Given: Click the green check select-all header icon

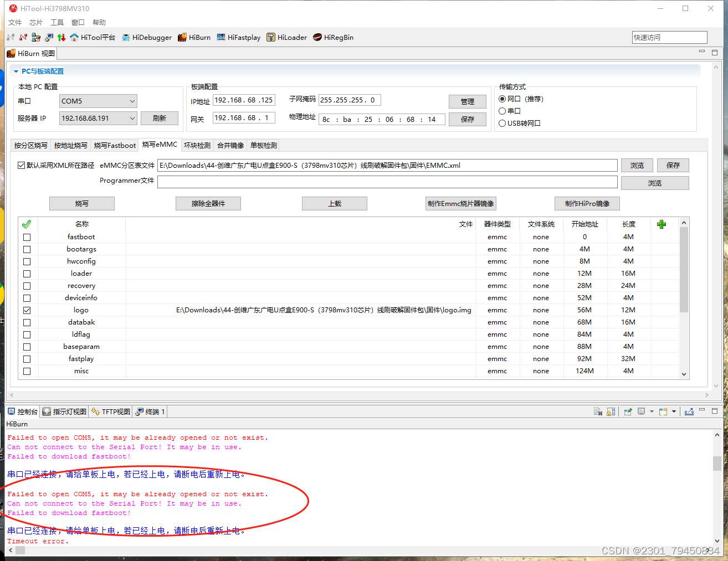Looking at the screenshot, I should tap(27, 224).
